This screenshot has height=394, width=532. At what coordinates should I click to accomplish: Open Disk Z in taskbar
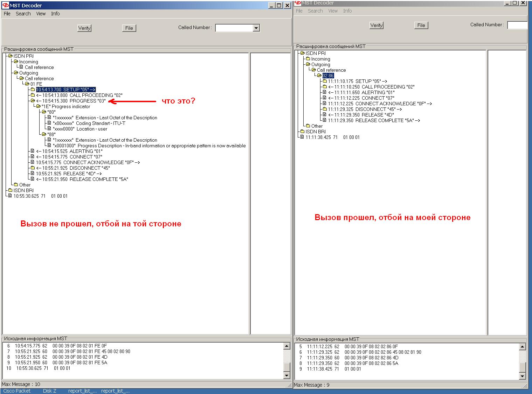pyautogui.click(x=49, y=391)
